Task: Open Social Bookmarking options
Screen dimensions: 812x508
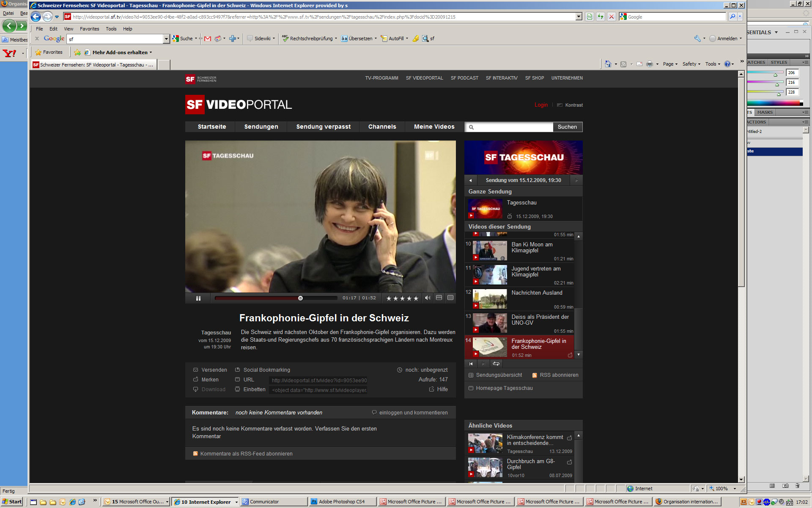Action: point(262,370)
